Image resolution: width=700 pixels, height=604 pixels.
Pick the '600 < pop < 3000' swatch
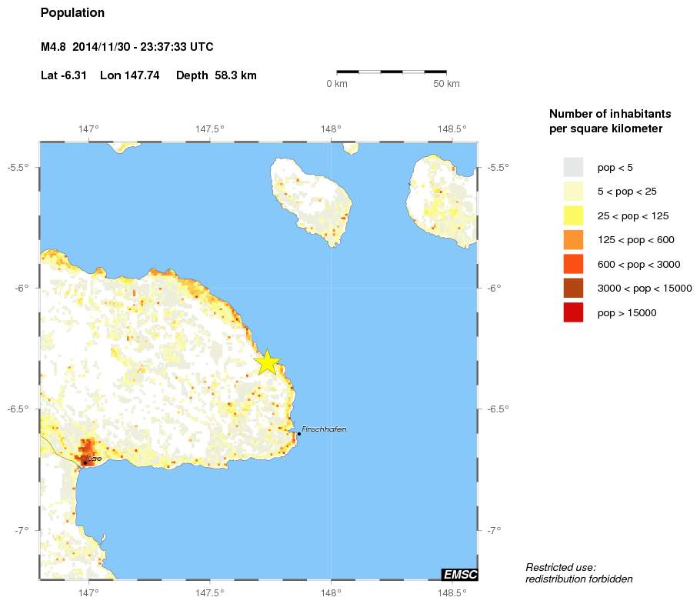(573, 264)
